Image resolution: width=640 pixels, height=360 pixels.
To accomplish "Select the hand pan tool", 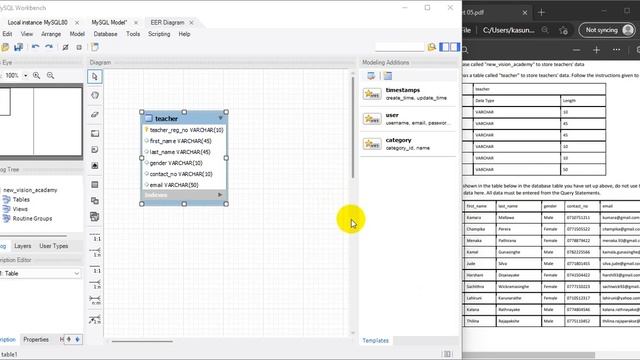I will 95,95.
